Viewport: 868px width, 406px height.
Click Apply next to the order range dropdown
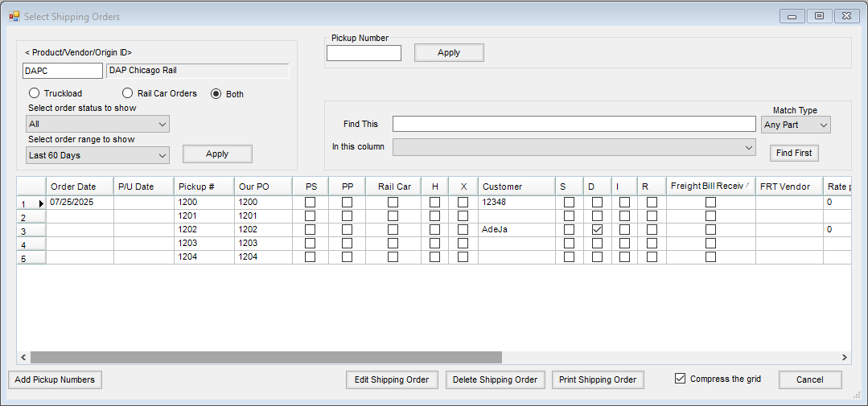pos(217,154)
